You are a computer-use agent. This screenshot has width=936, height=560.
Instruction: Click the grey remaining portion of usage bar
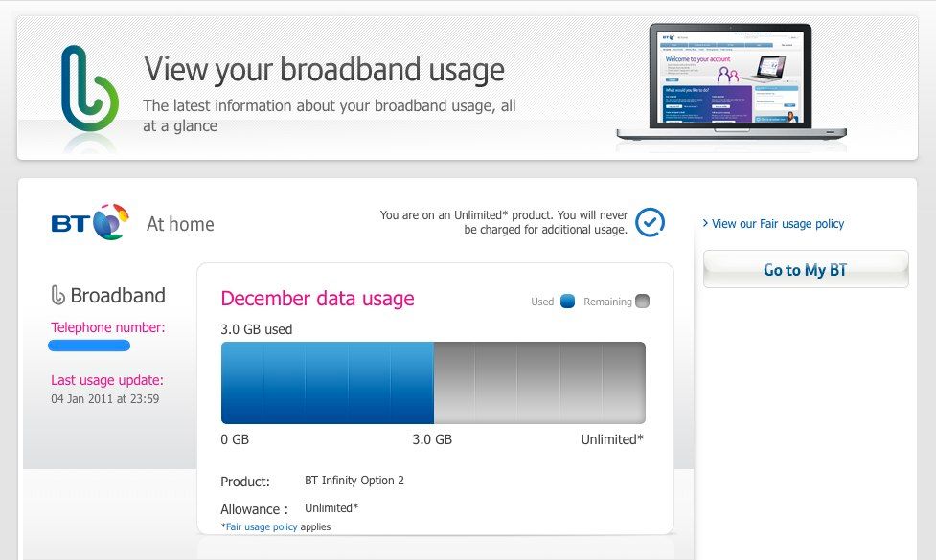[539, 383]
